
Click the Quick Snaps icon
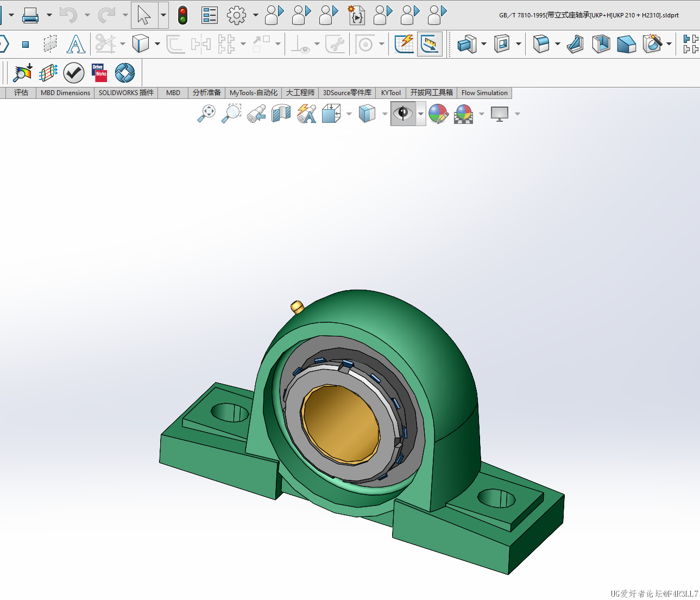pyautogui.click(x=365, y=44)
